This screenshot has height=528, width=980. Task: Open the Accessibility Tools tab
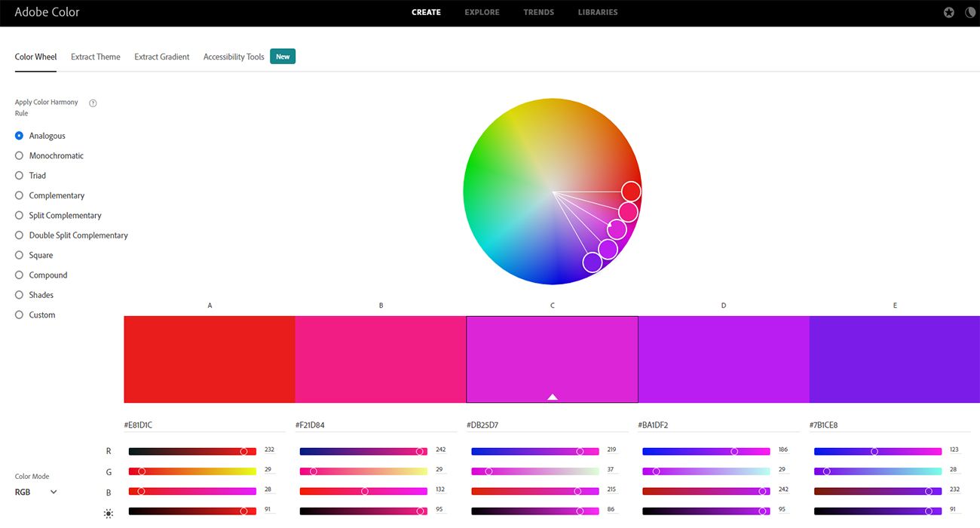[x=234, y=57]
